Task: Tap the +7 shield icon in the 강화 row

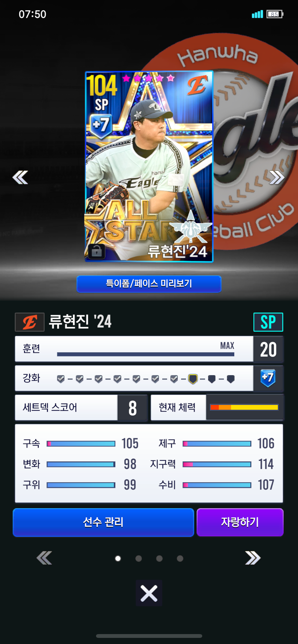Action: coord(268,378)
